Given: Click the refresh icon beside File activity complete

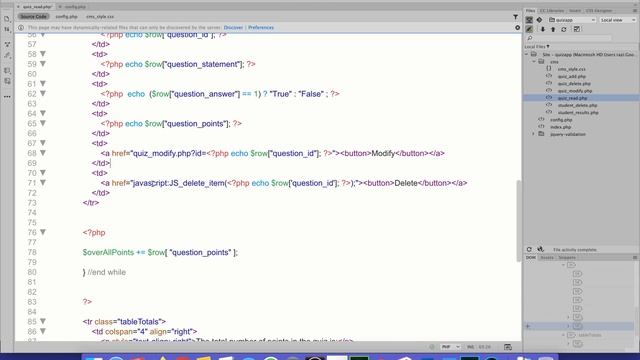Looking at the screenshot, I should click(529, 249).
